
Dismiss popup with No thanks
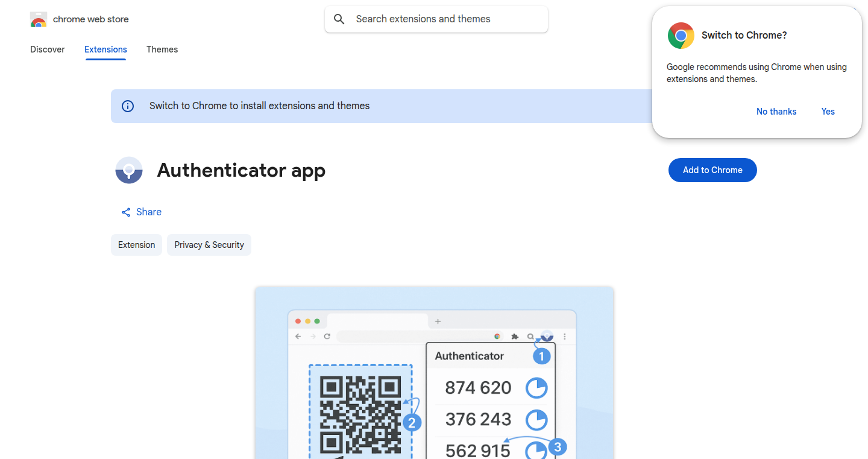coord(776,112)
